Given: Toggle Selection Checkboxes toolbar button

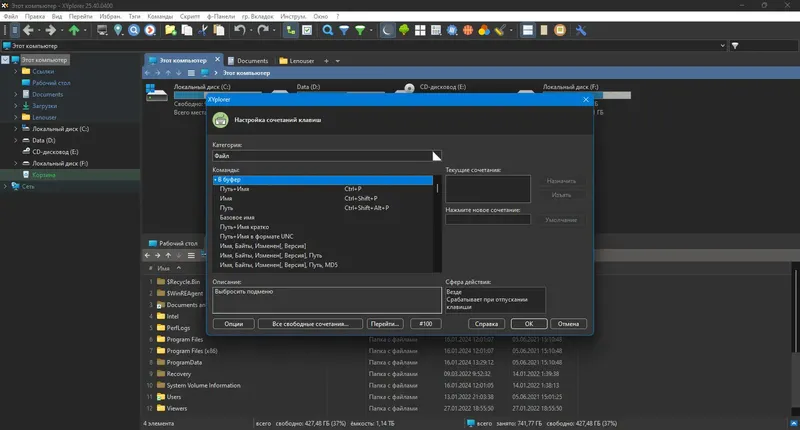Looking at the screenshot, I should coord(307,31).
